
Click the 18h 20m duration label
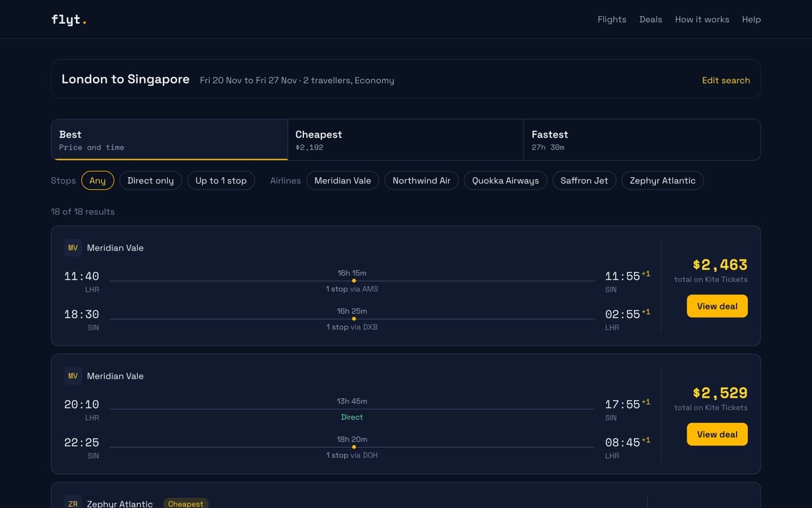pyautogui.click(x=352, y=439)
